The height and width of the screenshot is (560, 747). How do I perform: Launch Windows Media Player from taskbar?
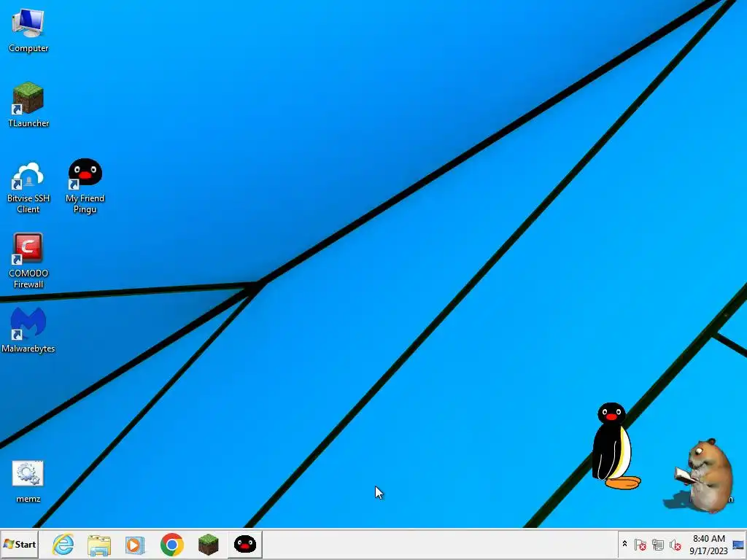click(x=135, y=544)
